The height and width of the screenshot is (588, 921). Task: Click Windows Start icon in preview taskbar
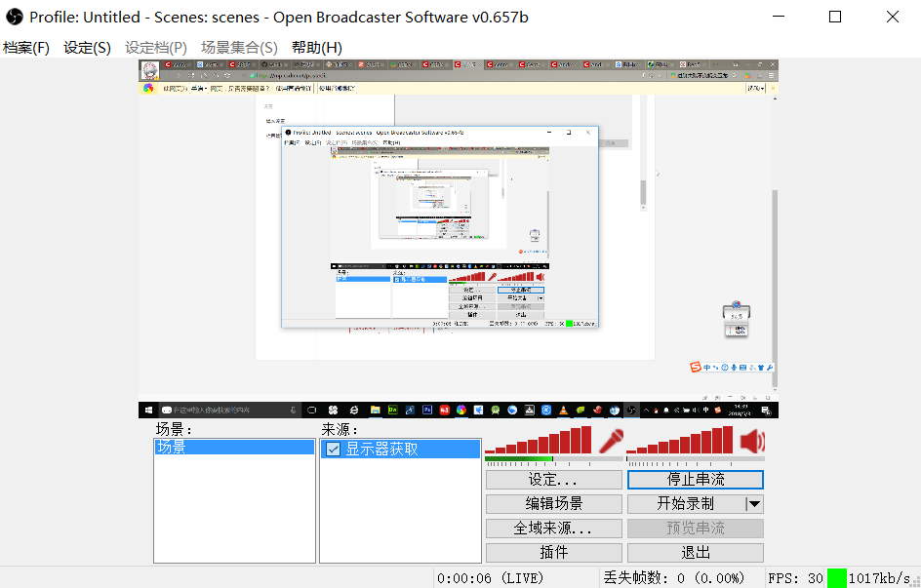click(148, 411)
